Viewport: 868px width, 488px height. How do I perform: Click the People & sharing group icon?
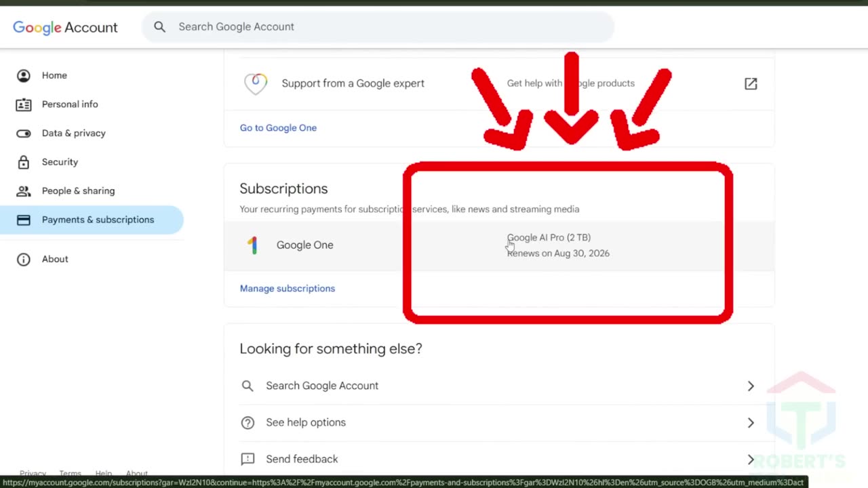(x=24, y=191)
